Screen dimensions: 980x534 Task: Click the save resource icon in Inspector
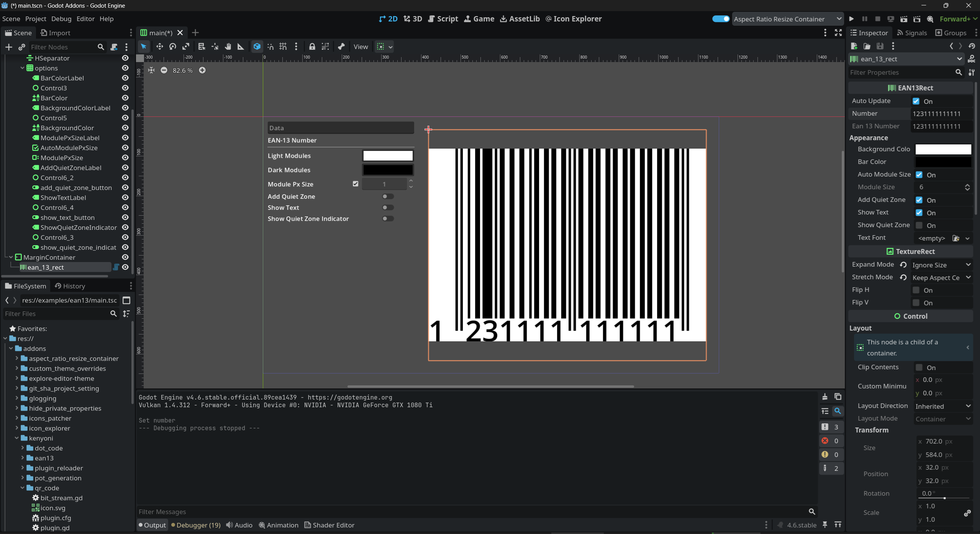[x=880, y=46]
